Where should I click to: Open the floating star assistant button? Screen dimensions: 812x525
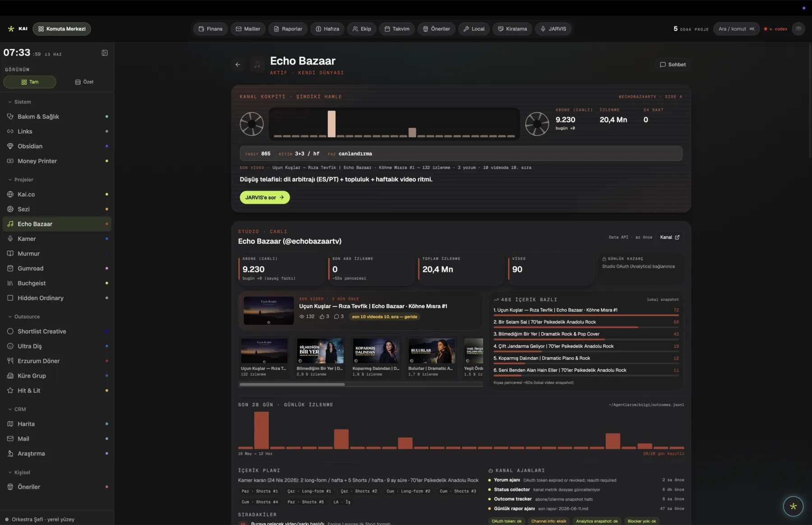coord(793,506)
